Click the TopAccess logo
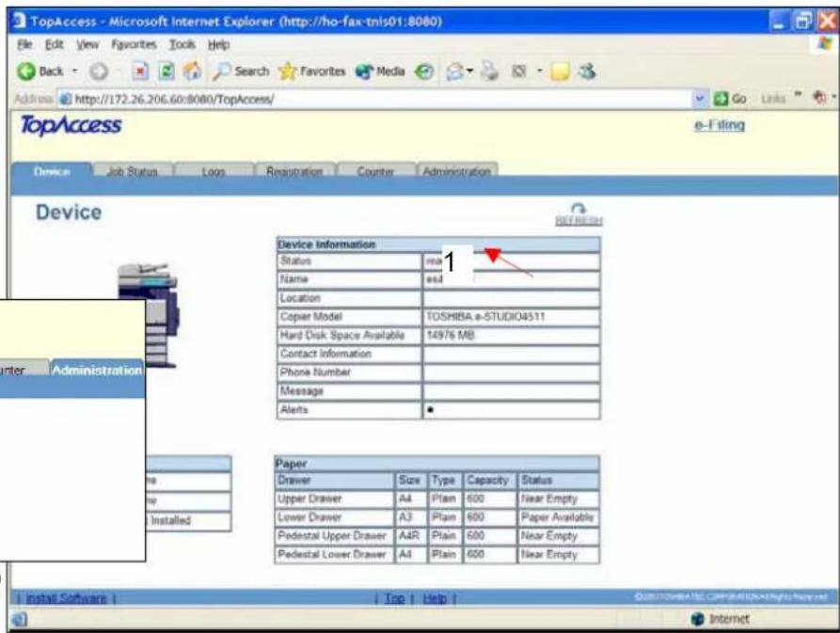The width and height of the screenshot is (840, 633). (x=71, y=125)
